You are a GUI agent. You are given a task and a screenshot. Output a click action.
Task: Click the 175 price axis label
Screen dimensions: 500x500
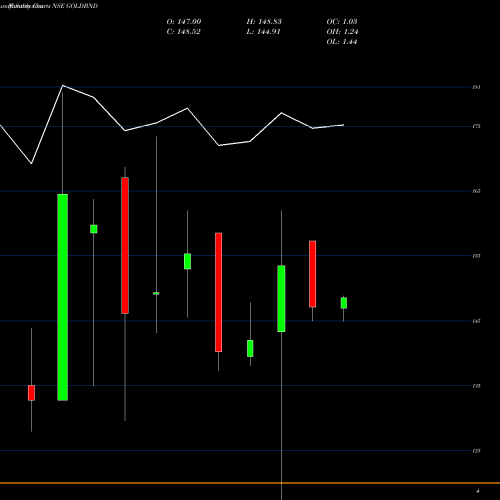click(x=476, y=126)
